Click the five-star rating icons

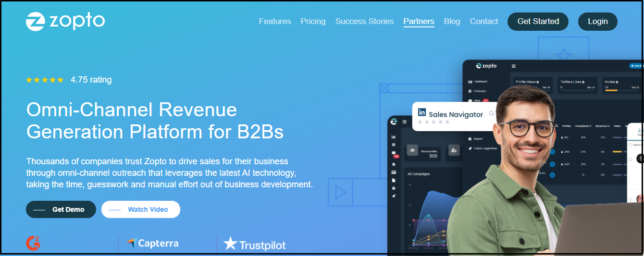45,80
